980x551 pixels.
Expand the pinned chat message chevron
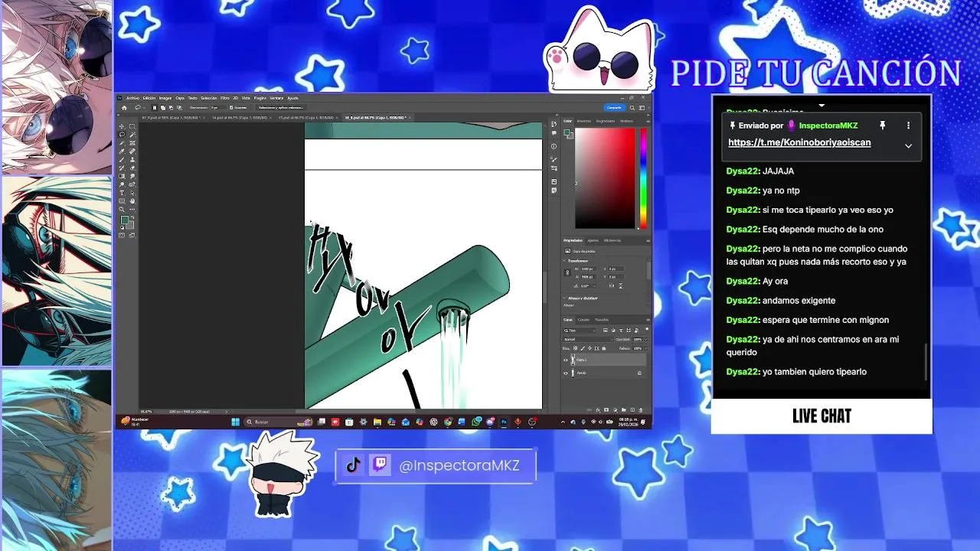908,145
